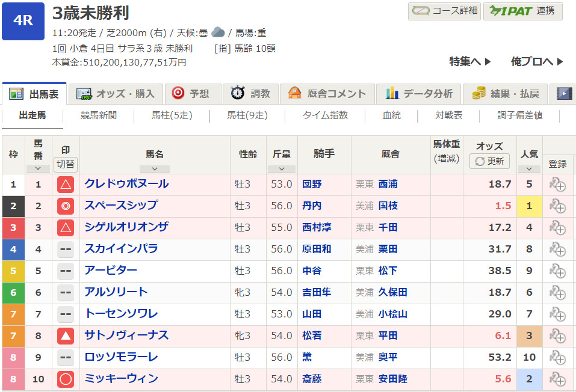Set a mark for トーセンソワレ
576x392 pixels.
66,314
